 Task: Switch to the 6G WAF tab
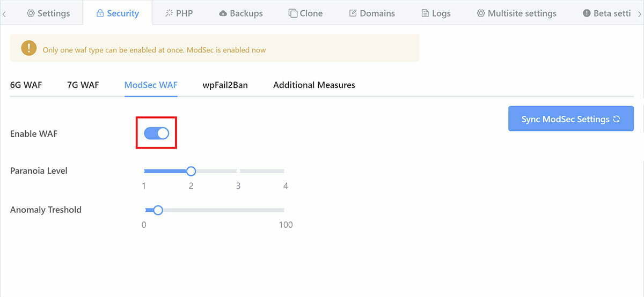(26, 85)
